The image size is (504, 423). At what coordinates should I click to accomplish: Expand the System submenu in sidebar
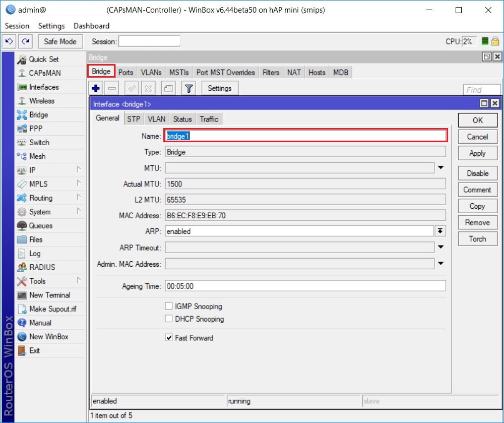pyautogui.click(x=79, y=211)
